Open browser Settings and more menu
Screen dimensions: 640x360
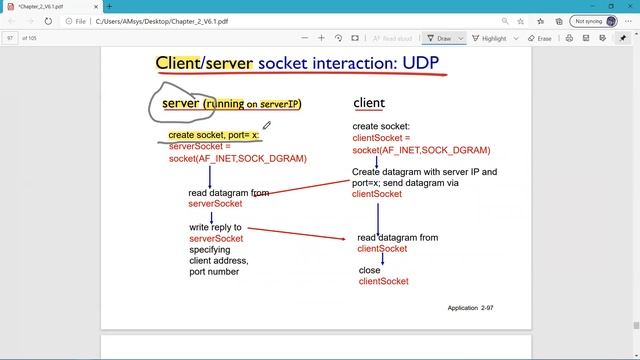tap(628, 21)
